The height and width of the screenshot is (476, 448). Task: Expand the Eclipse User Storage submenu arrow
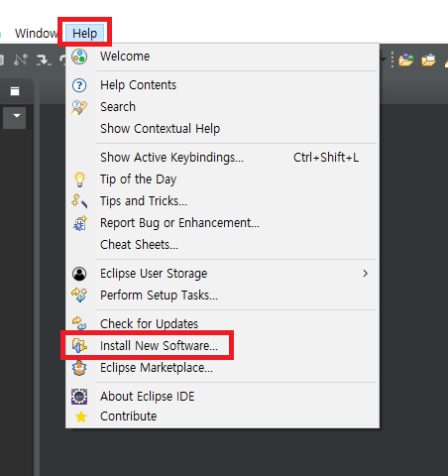tap(365, 274)
